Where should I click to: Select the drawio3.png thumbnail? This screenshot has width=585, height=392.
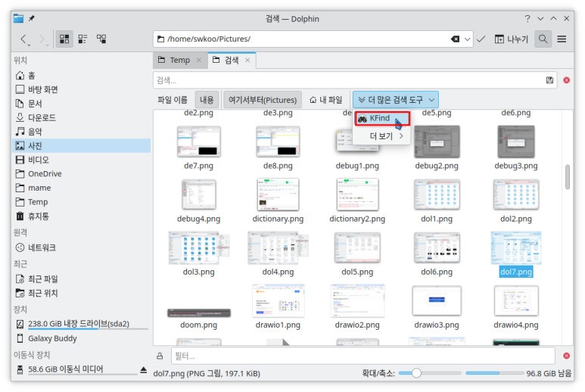click(437, 300)
